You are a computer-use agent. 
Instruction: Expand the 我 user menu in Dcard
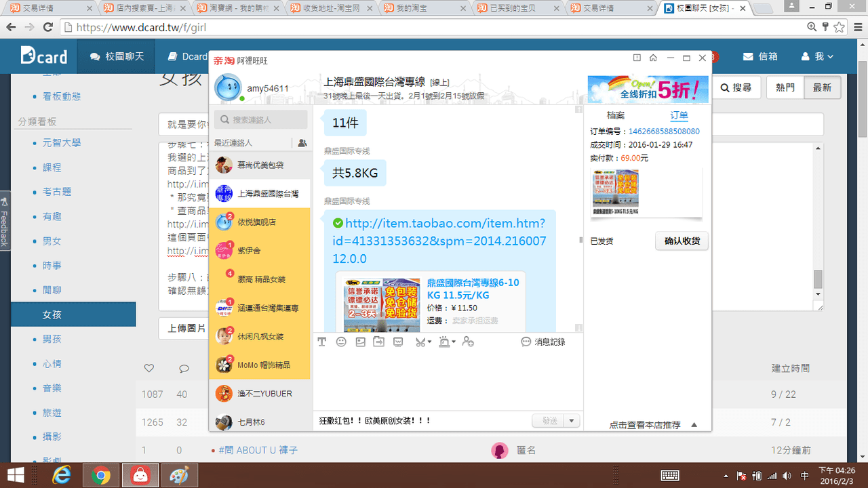817,56
